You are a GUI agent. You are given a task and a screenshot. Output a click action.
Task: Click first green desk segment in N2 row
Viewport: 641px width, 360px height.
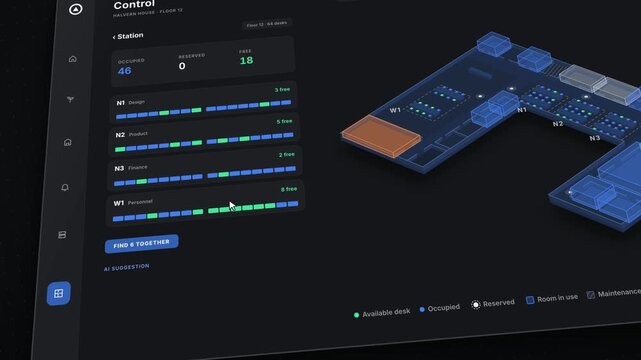(120, 149)
